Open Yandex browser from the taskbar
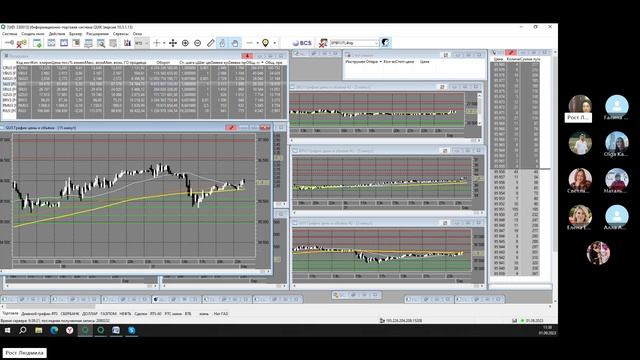The width and height of the screenshot is (640, 360). coord(69,330)
